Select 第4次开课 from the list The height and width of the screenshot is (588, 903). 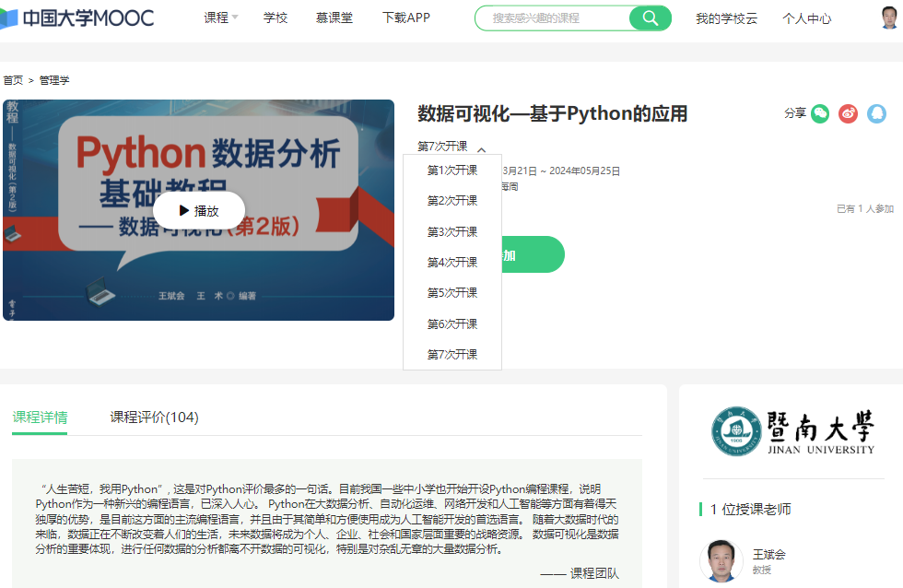point(452,262)
